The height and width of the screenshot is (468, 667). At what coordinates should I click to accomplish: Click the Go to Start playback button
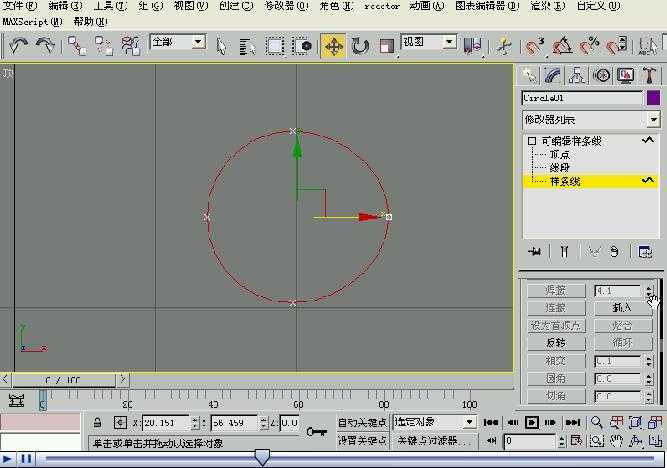pyautogui.click(x=490, y=422)
